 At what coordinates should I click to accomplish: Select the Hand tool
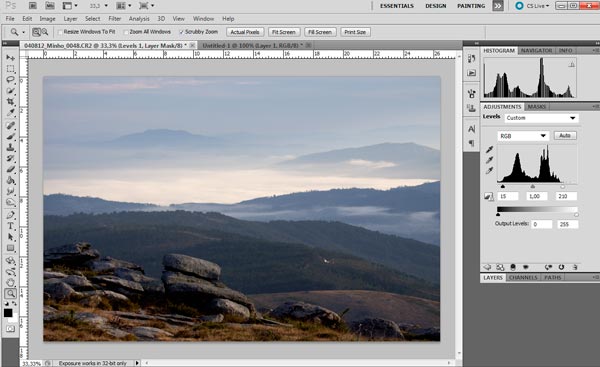point(10,283)
